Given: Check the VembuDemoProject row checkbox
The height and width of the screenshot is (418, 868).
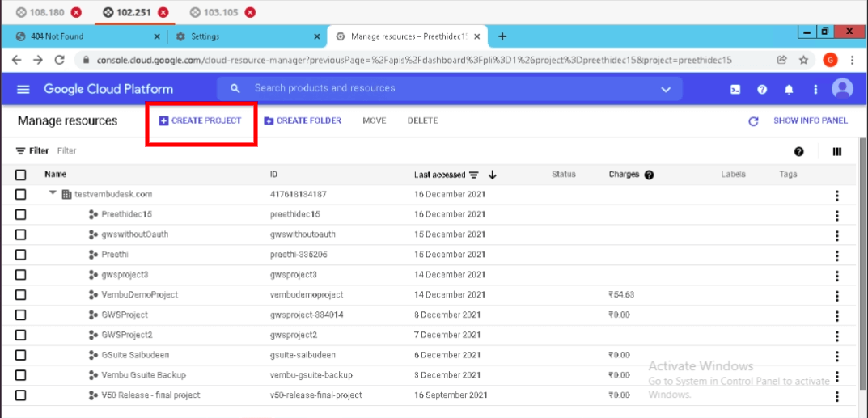Looking at the screenshot, I should [x=20, y=294].
